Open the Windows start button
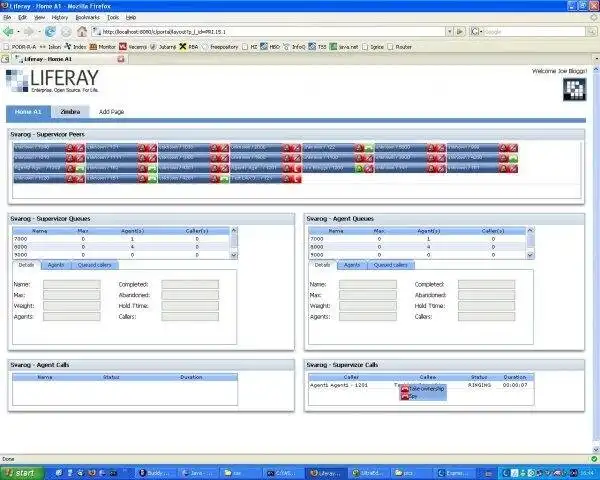The image size is (600, 480). point(22,473)
